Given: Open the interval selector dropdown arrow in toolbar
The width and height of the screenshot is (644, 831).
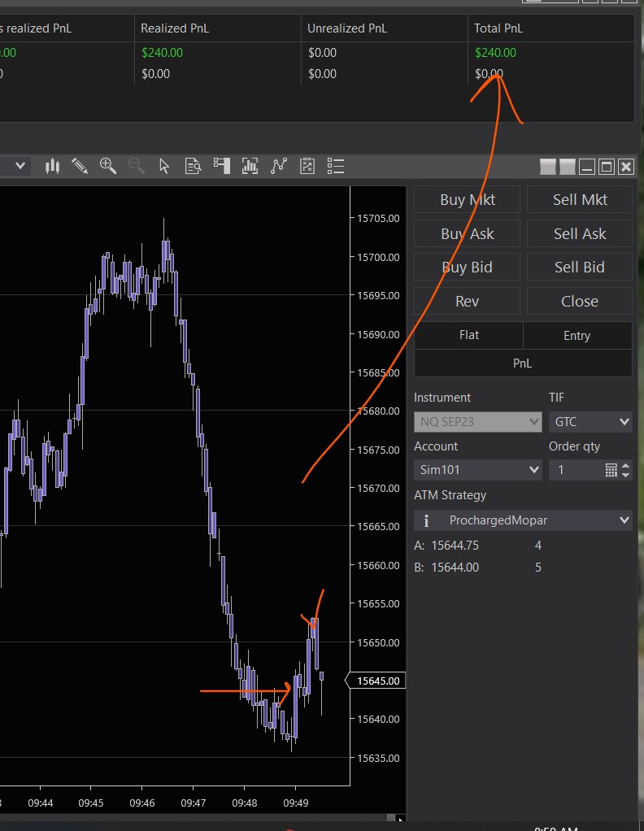Looking at the screenshot, I should point(20,166).
